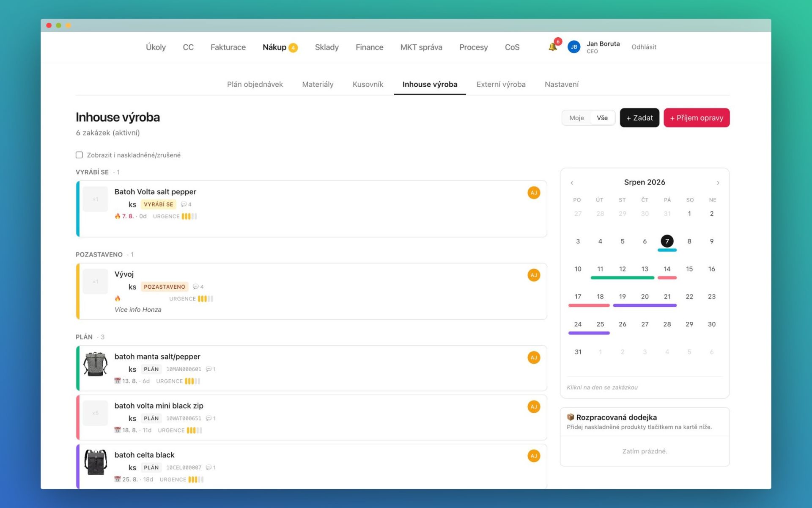Select day 25 in the calendar
This screenshot has width=812, height=508.
600,324
